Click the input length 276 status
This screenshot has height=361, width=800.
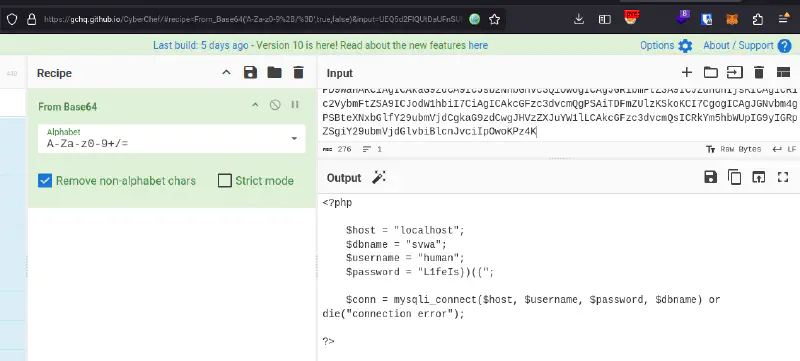[337, 149]
